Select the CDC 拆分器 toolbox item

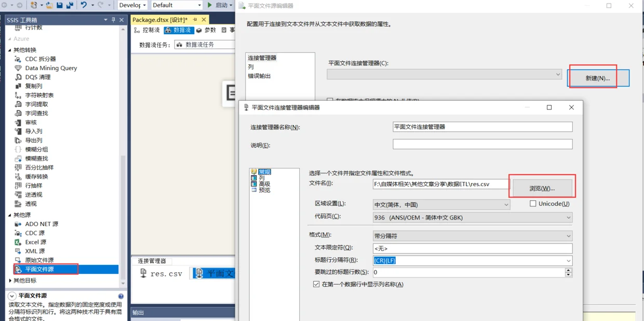coord(41,59)
